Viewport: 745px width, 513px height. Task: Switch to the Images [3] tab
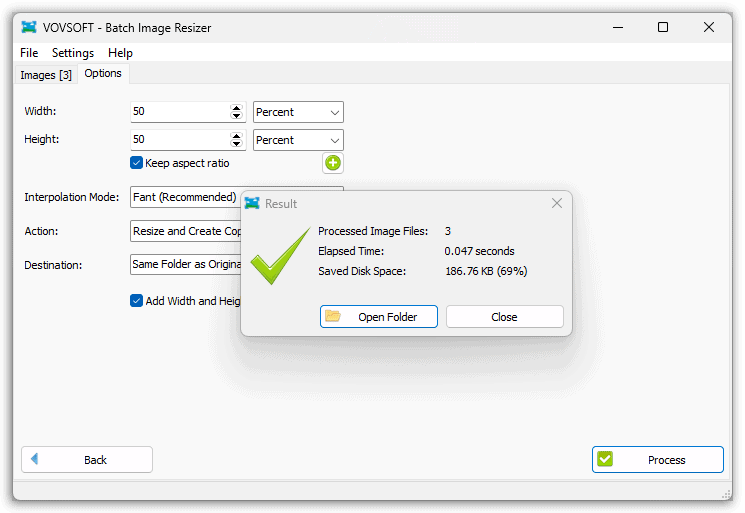click(46, 75)
